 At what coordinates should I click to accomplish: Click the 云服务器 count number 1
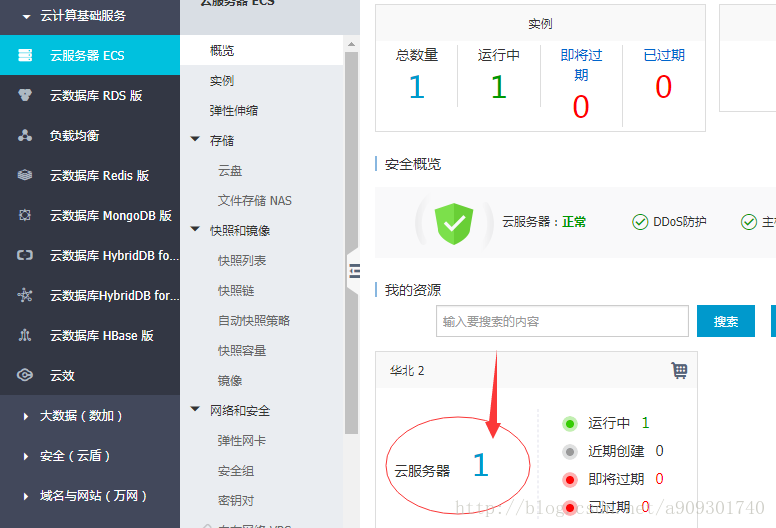pyautogui.click(x=480, y=465)
